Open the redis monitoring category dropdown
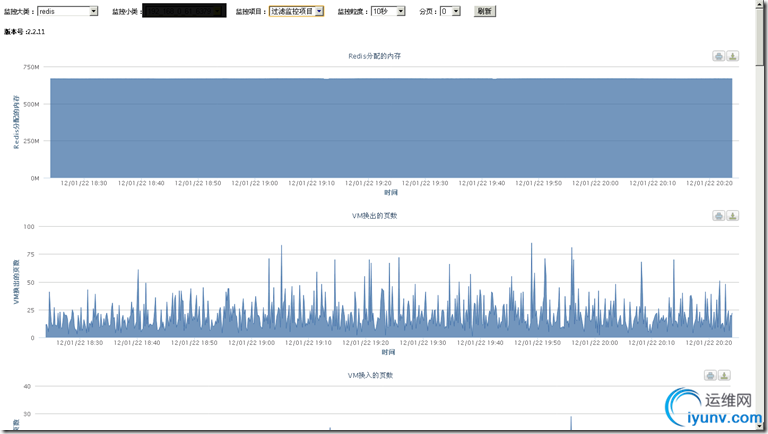The width and height of the screenshot is (768, 434). [68, 11]
